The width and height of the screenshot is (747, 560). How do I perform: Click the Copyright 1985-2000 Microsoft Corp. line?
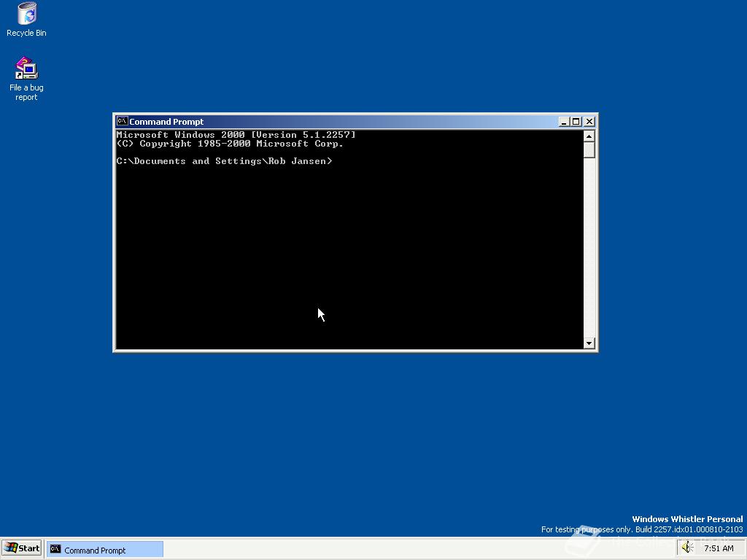(x=230, y=144)
